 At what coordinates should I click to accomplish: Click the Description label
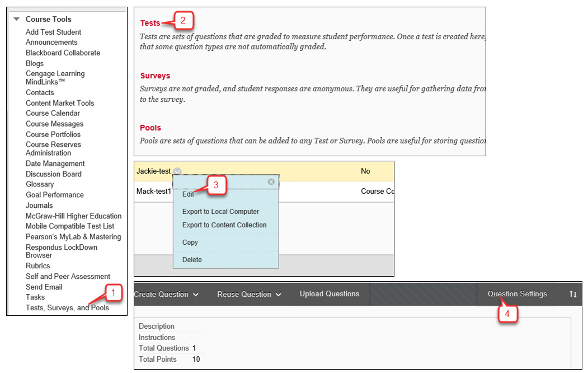(x=157, y=327)
